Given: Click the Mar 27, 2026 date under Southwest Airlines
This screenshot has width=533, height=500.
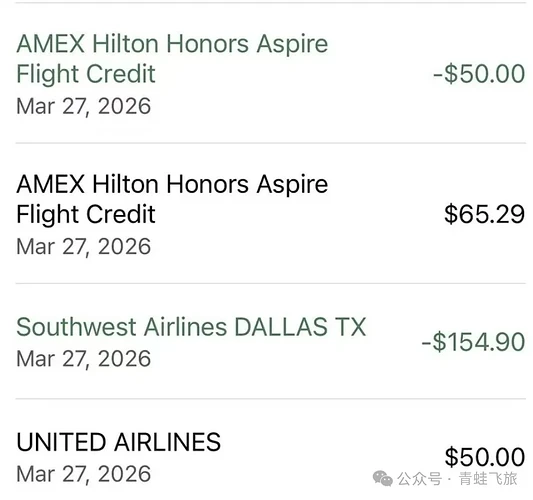Looking at the screenshot, I should click(84, 359).
